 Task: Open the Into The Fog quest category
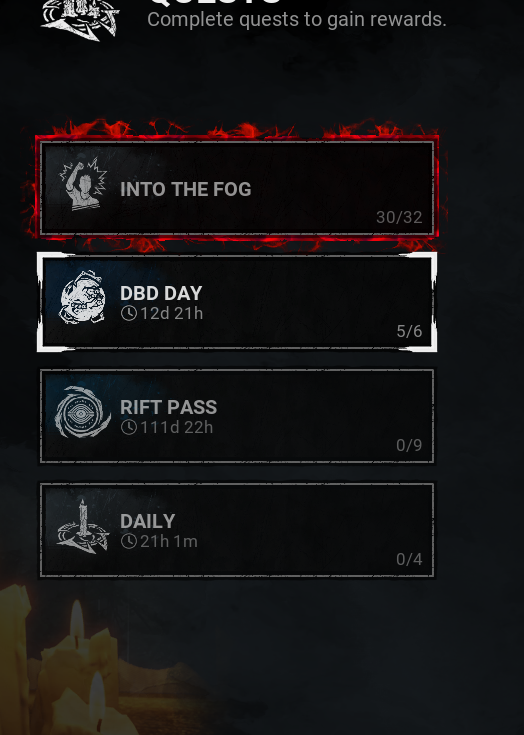(x=237, y=188)
